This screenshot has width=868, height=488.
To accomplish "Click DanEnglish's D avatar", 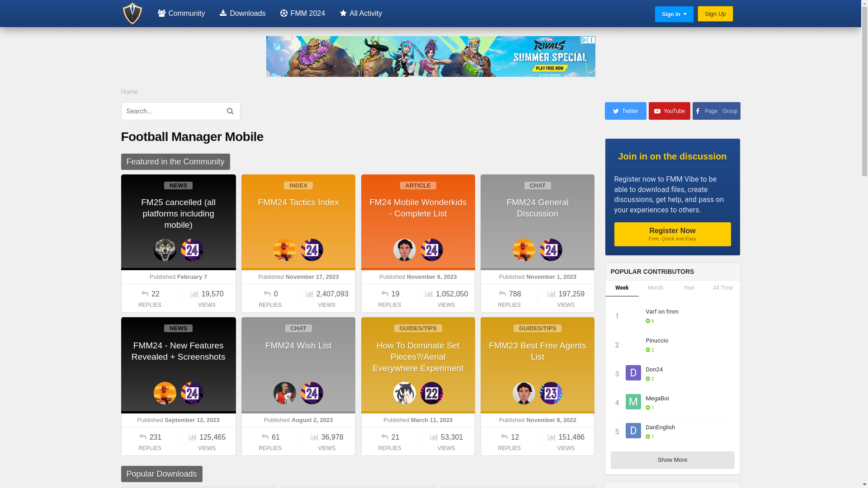I will pyautogui.click(x=633, y=431).
